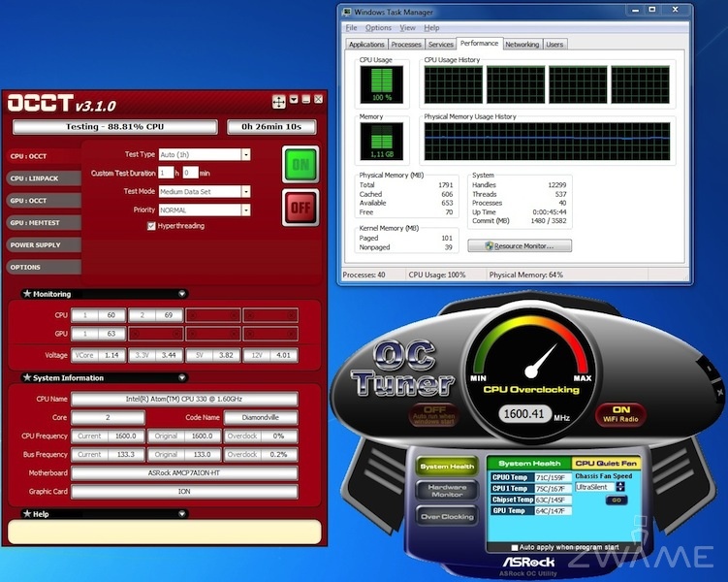Click the Monitoring section star icon
728x582 pixels.
coord(27,294)
